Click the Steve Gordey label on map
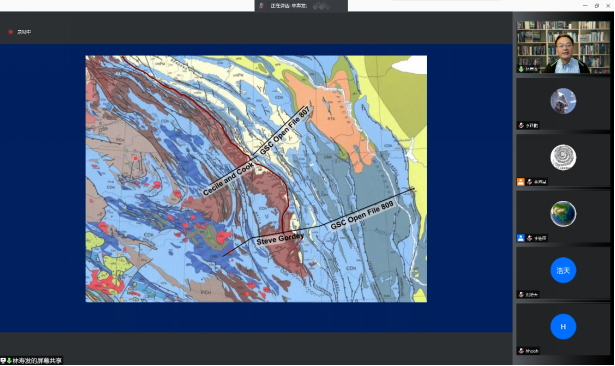This screenshot has height=366, width=615. [x=280, y=239]
